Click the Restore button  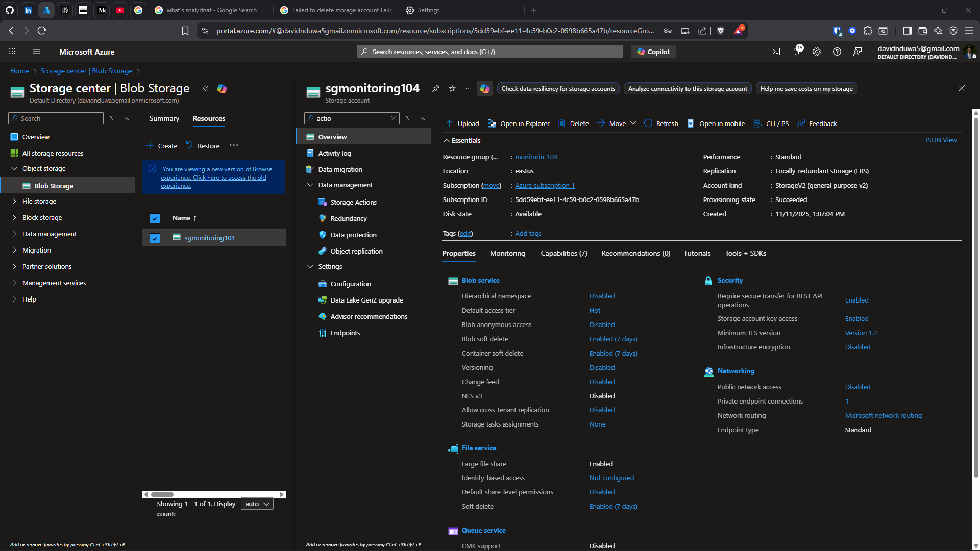[203, 146]
